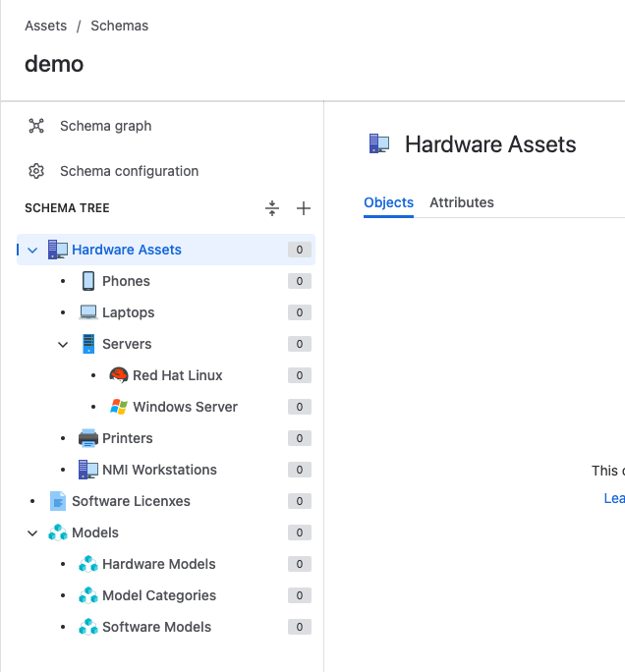Click the SCHEMA TREE heading
Screen dimensions: 625x672
click(67, 208)
